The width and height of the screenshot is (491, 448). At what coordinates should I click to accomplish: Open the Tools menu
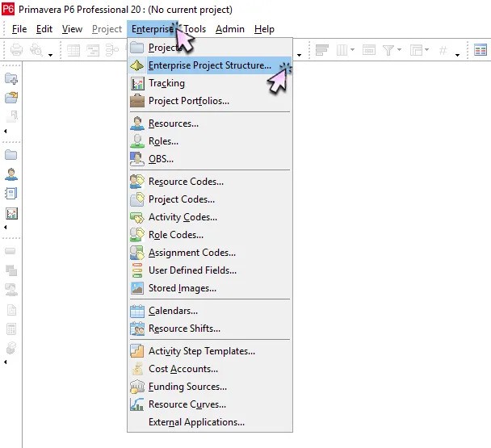195,29
